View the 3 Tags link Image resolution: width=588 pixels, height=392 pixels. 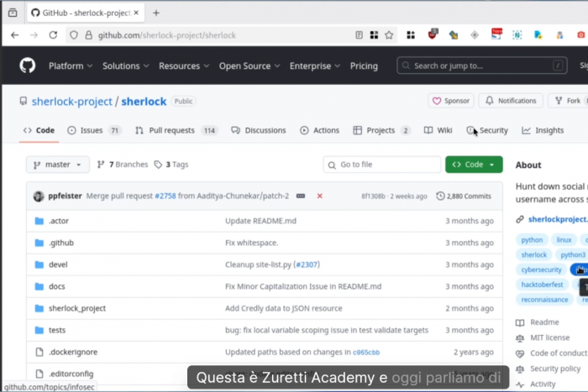point(171,165)
